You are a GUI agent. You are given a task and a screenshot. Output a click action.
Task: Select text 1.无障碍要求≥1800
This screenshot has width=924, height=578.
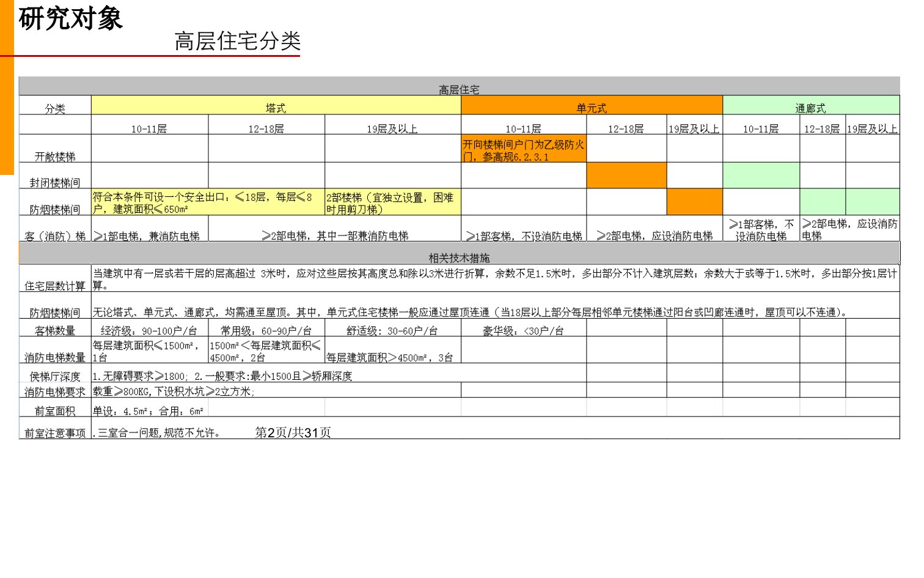click(x=140, y=376)
